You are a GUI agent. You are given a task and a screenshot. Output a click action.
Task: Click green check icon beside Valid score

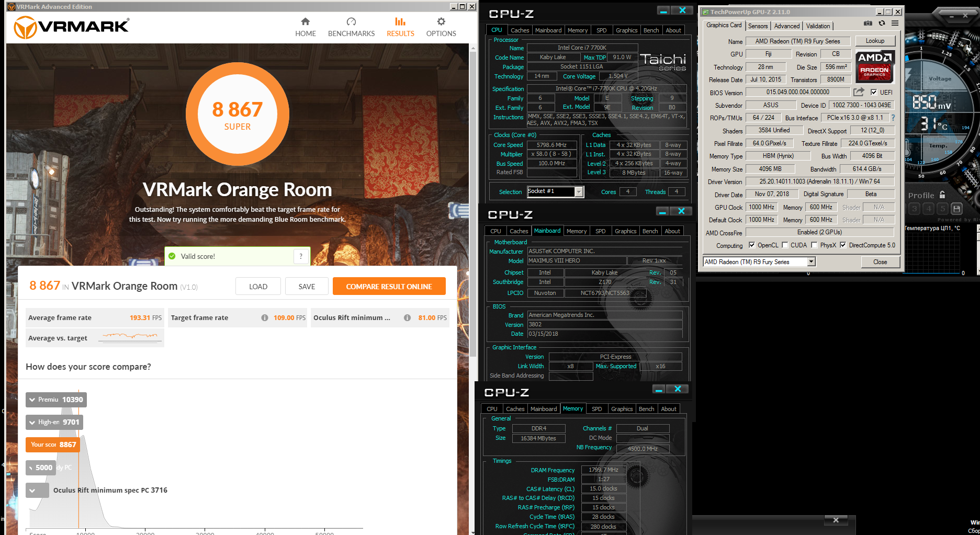point(172,256)
